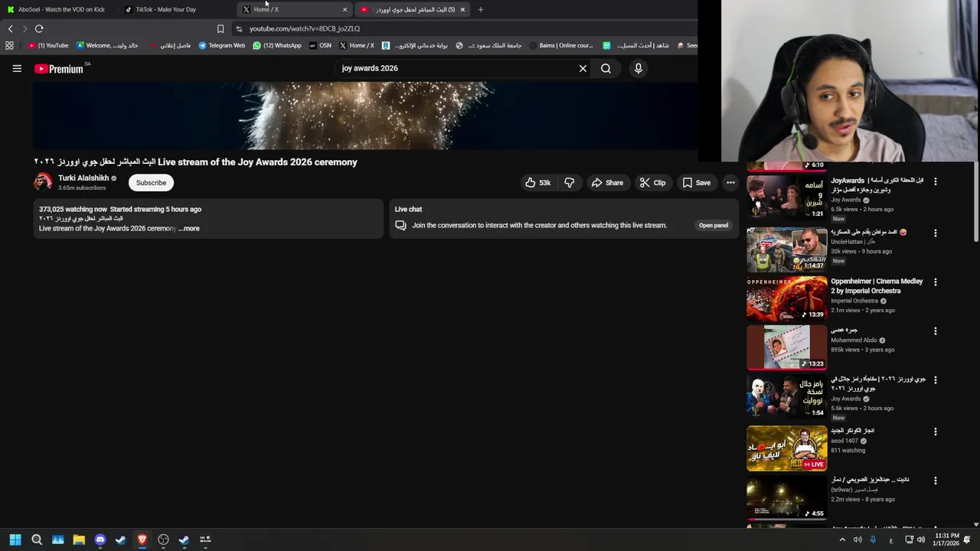Open JoyAwards 1:21 video three-dot options
This screenshot has width=980, height=551.
point(935,181)
